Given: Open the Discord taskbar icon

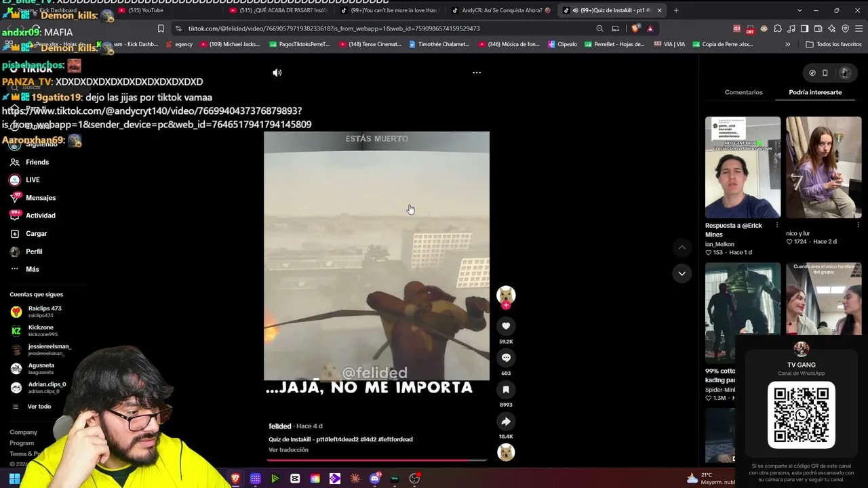Looking at the screenshot, I should (375, 479).
